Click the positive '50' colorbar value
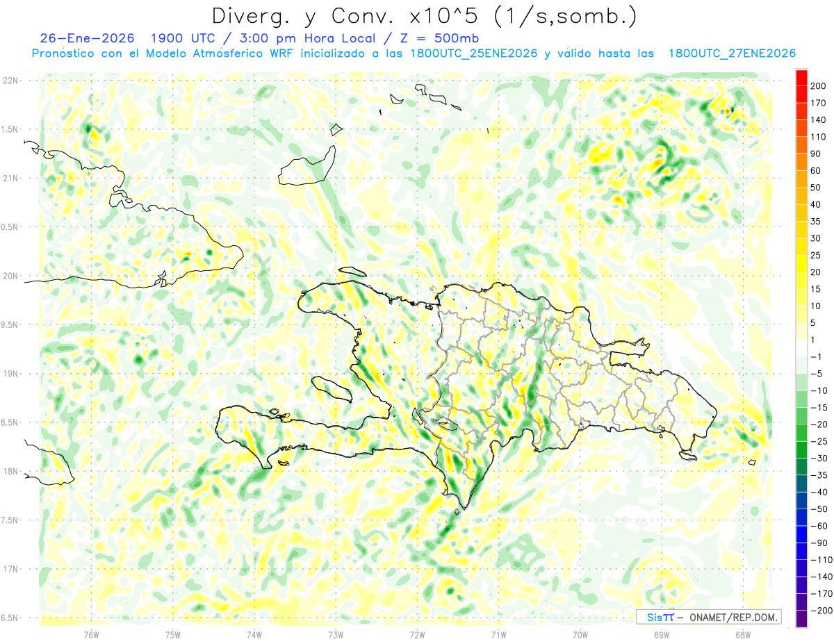Viewport: 834px width, 644px height. (x=817, y=188)
